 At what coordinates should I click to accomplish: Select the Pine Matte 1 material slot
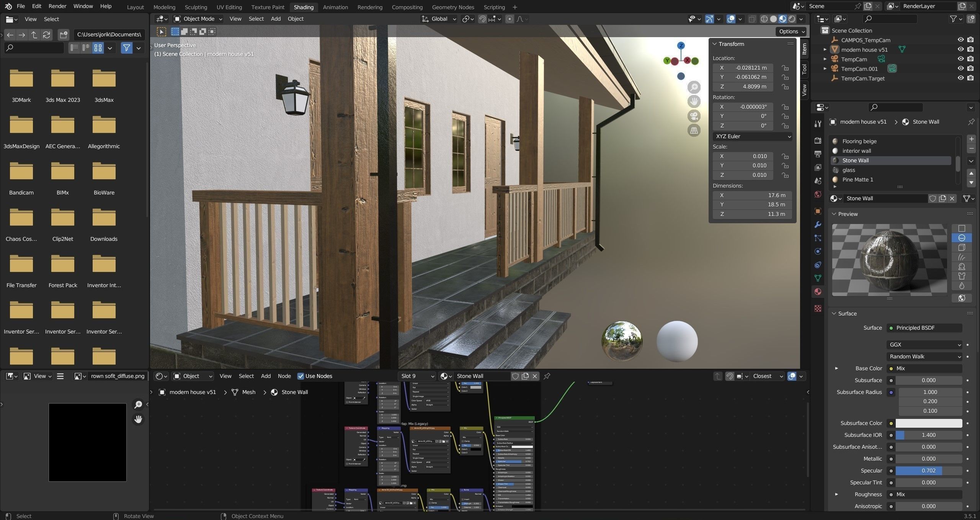[857, 180]
